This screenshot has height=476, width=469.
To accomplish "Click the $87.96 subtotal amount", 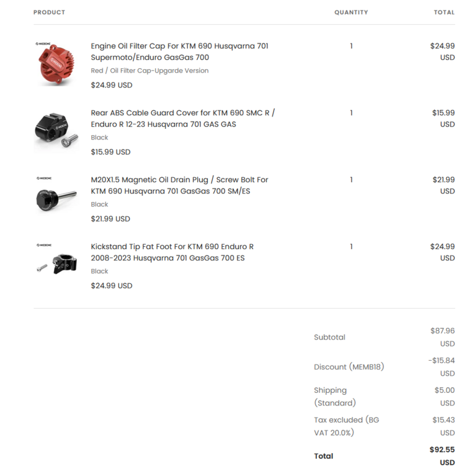I will pyautogui.click(x=442, y=331).
